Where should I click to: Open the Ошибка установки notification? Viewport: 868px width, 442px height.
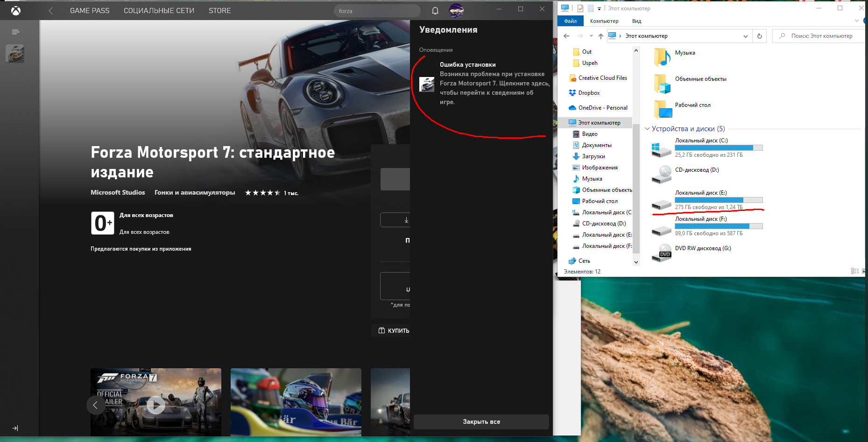481,84
